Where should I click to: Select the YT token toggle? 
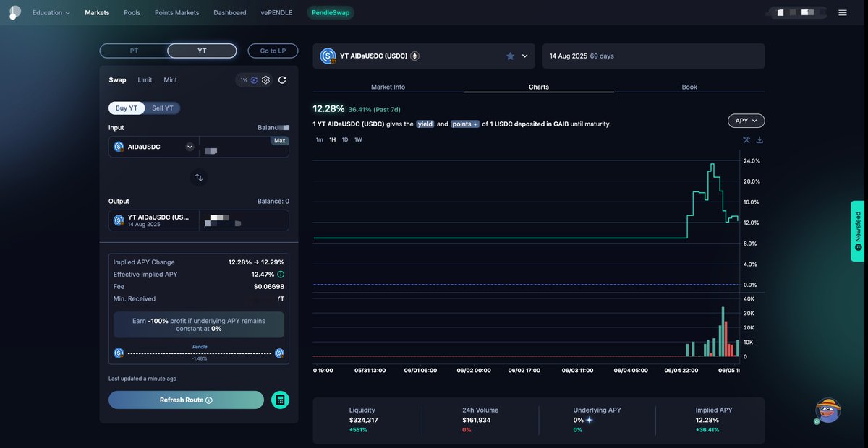pyautogui.click(x=202, y=51)
